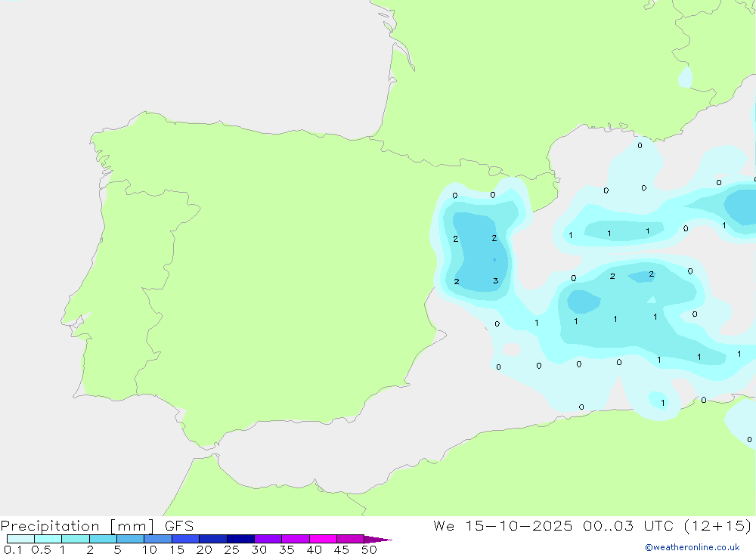Click the '45' legend scale label
Viewport: 756px width, 554px height.
[342, 549]
